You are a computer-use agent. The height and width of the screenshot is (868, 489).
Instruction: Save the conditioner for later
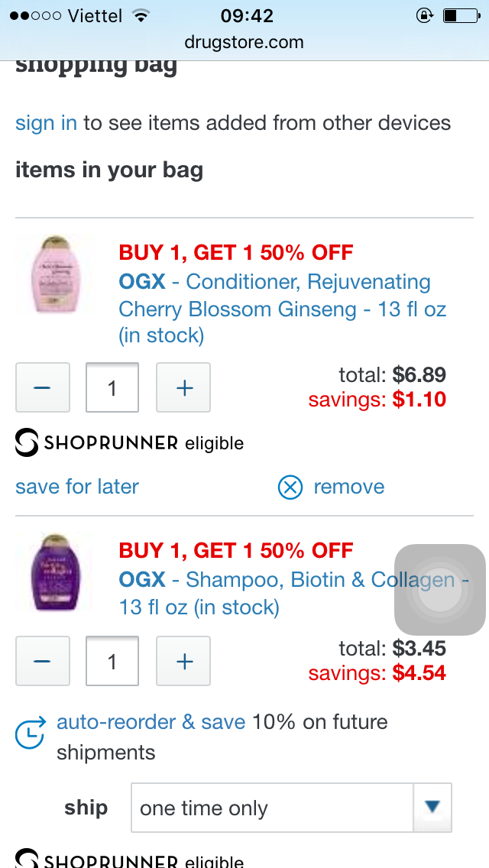pos(77,487)
